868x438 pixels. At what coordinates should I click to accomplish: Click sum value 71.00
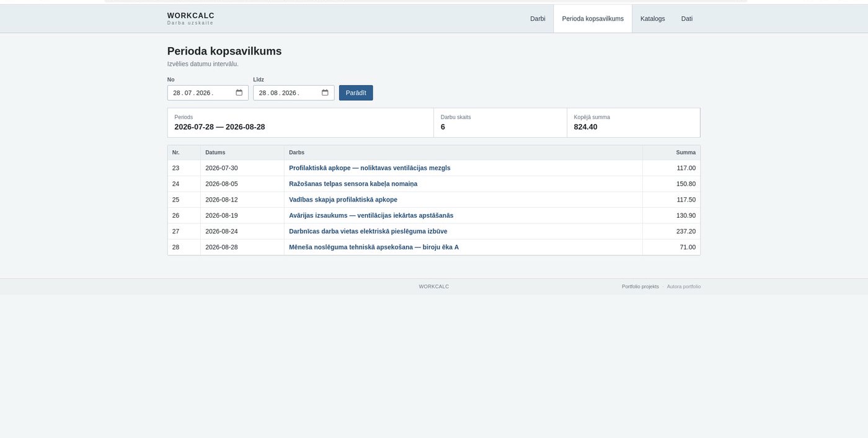point(688,247)
